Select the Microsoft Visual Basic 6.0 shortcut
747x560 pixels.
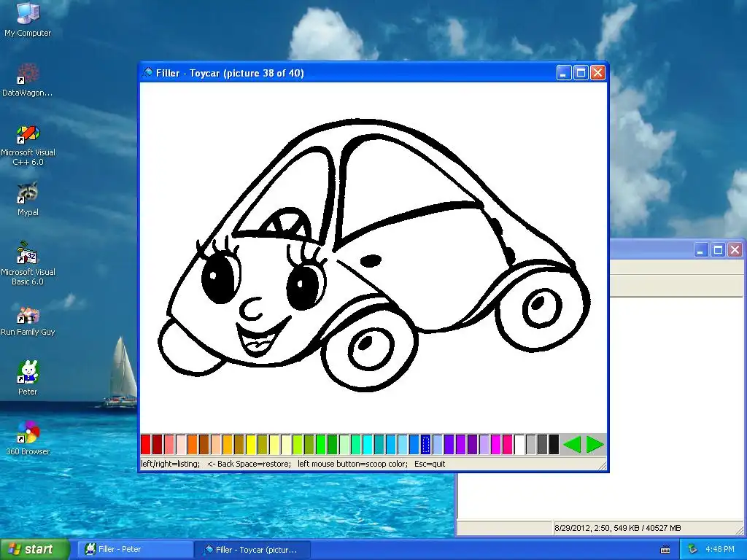point(28,263)
